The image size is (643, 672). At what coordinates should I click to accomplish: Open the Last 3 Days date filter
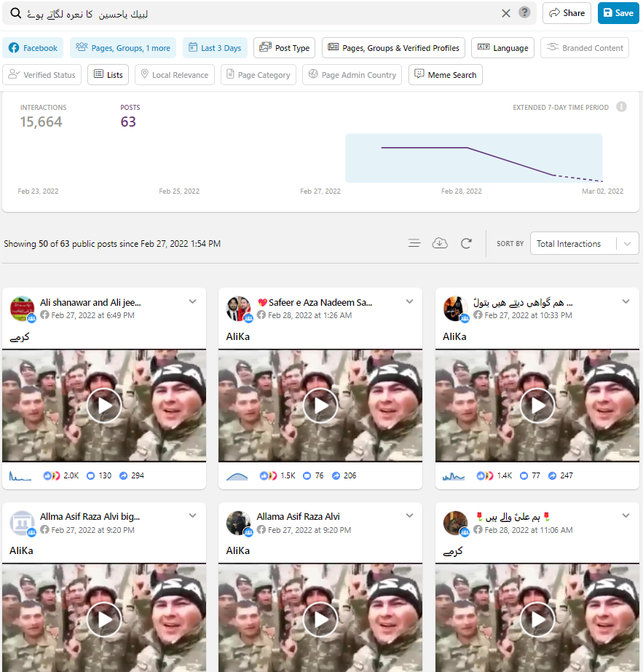coord(215,48)
